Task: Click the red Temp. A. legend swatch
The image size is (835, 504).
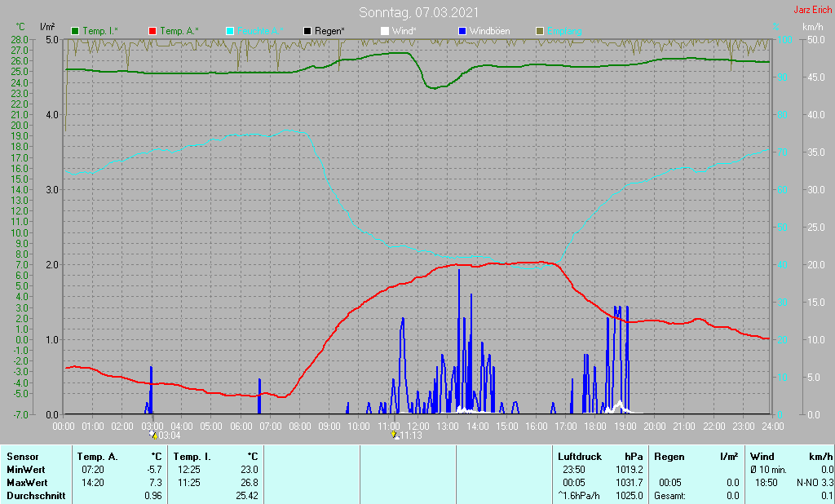Action: [x=152, y=31]
